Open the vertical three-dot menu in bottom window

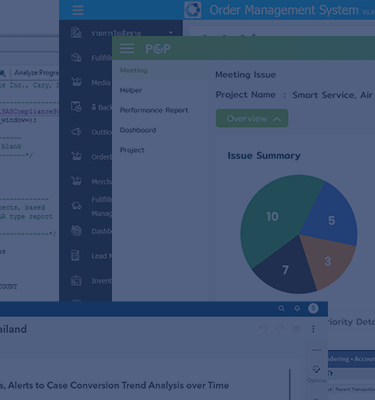coord(313,329)
